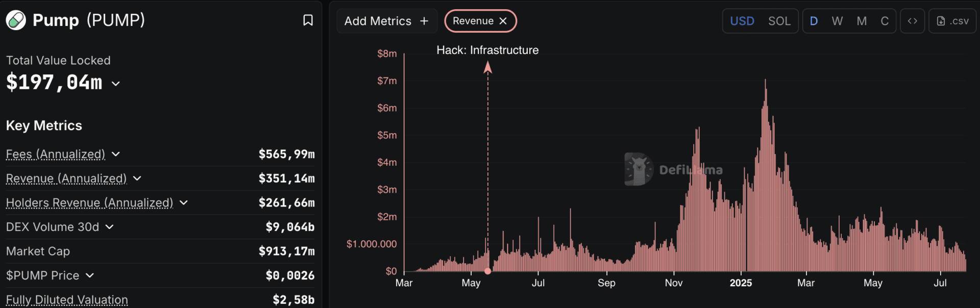Click the plus icon in Add Metrics
This screenshot has width=980, height=308.
(424, 21)
